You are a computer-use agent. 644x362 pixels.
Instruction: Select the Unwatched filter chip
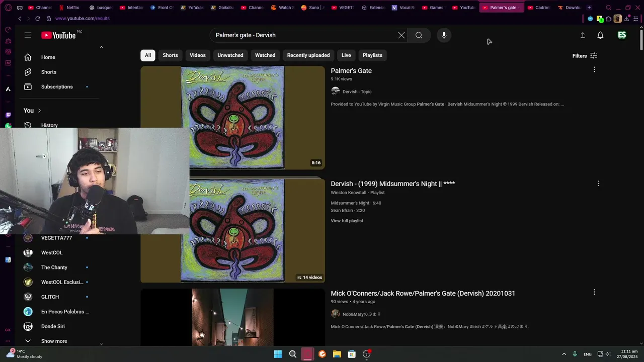pyautogui.click(x=230, y=55)
